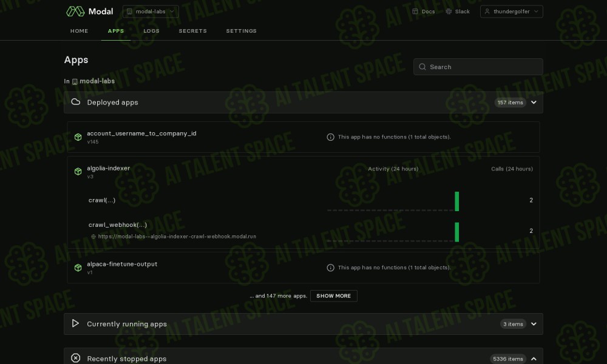Click the Docs book icon
The width and height of the screenshot is (607, 364).
415,12
